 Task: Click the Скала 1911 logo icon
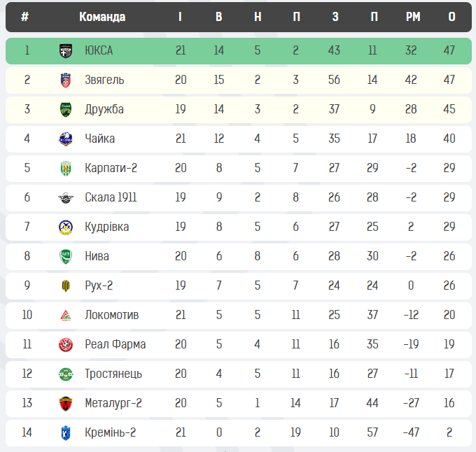coord(65,197)
